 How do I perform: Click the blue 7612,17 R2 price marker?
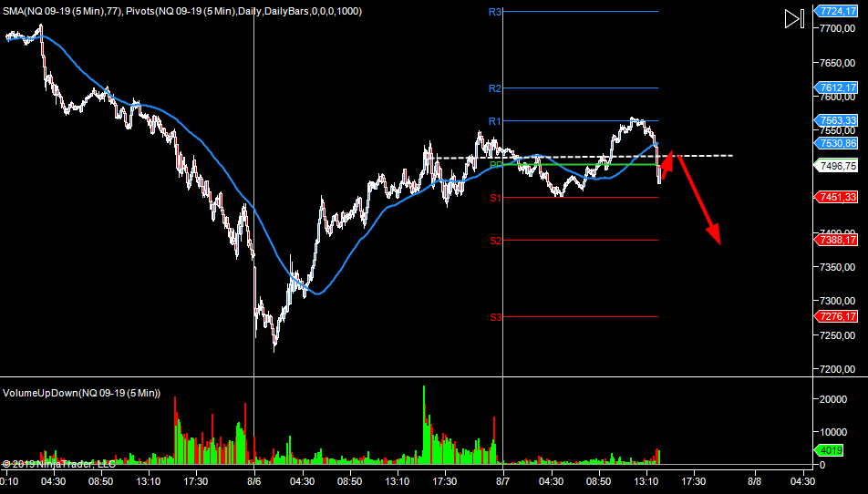pos(836,88)
